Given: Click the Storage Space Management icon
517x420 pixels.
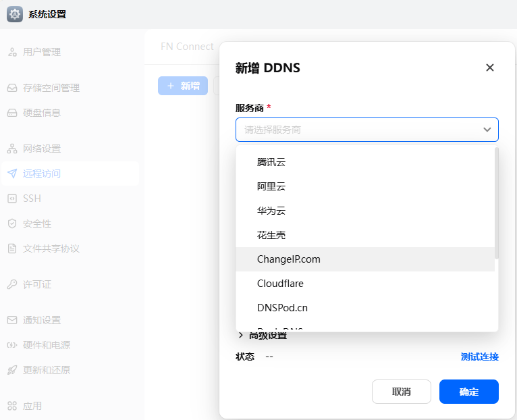Looking at the screenshot, I should [12, 88].
